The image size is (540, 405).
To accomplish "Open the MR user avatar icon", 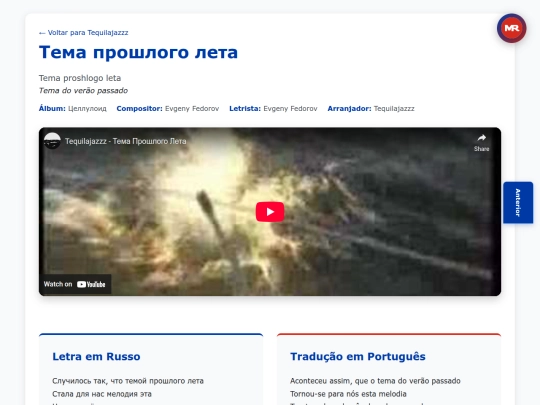I will click(511, 28).
